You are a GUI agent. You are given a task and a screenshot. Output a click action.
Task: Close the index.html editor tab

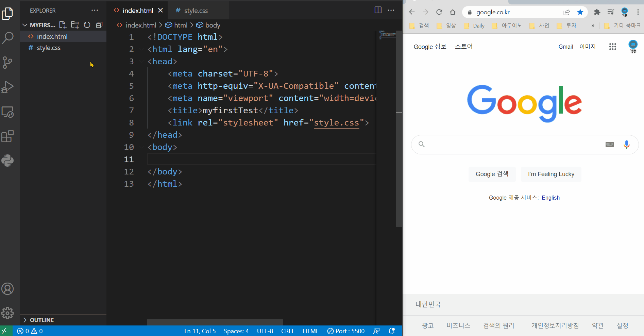point(160,11)
